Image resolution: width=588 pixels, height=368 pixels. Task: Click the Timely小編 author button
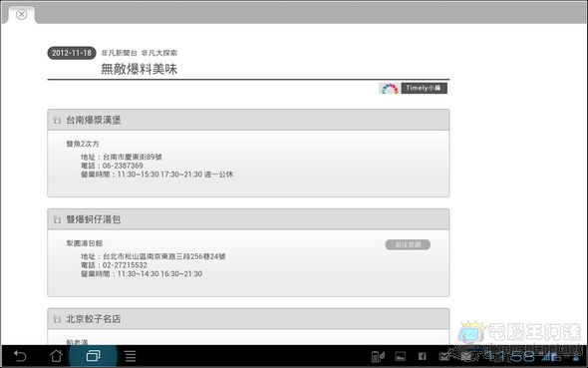click(x=425, y=88)
